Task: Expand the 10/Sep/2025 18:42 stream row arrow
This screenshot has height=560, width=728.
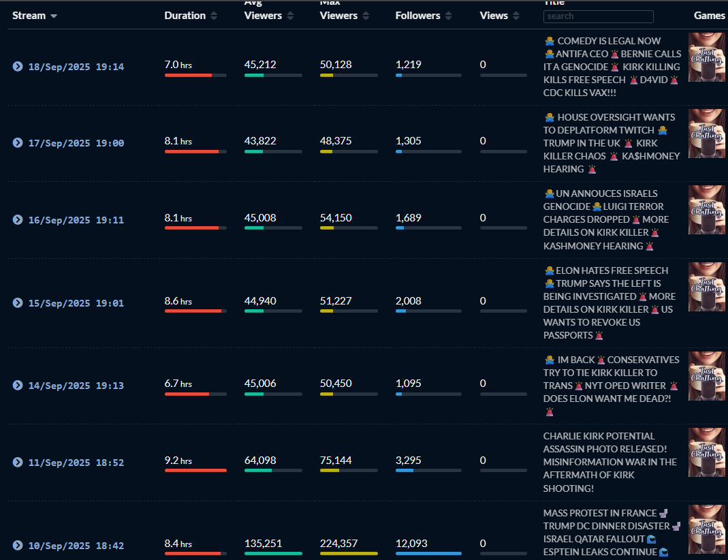Action: click(18, 546)
